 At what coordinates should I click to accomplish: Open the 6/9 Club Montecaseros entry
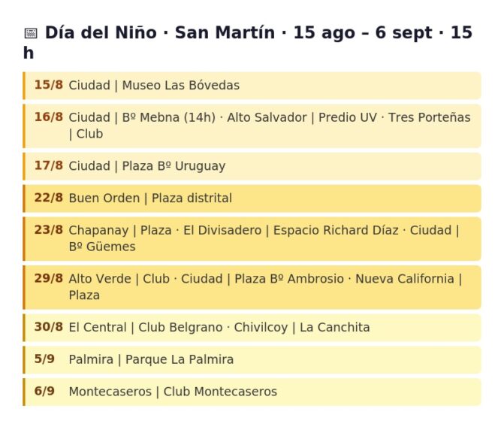(252, 392)
